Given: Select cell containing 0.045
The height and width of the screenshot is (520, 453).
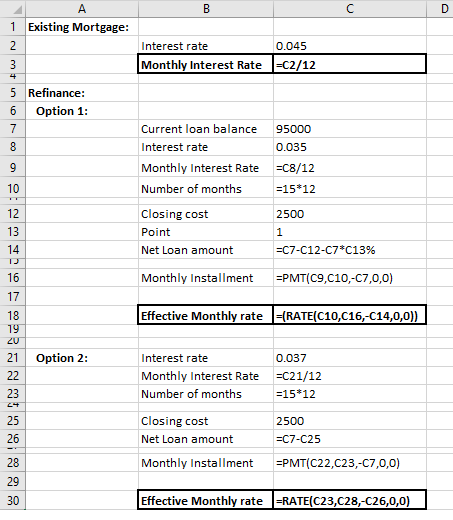Looking at the screenshot, I should 350,45.
